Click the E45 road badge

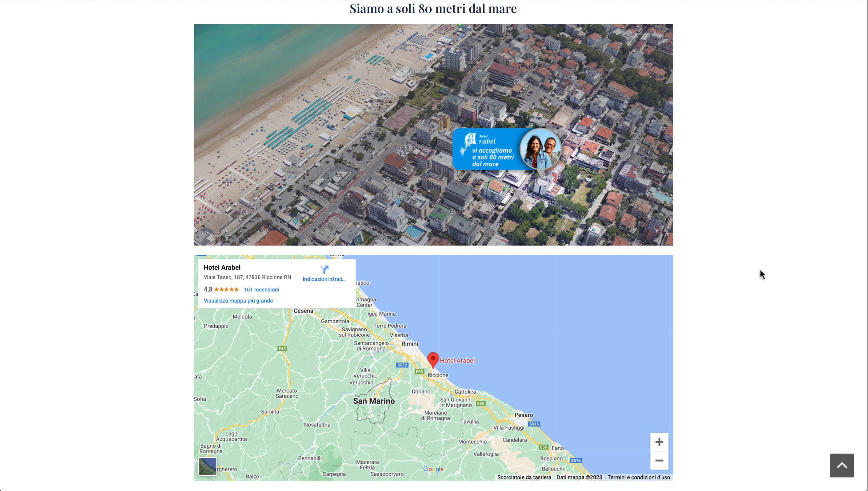coord(282,349)
